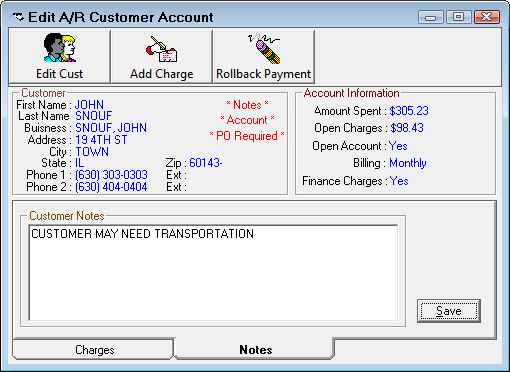Click phone number (630) 303-0303
This screenshot has height=372, width=510.
[111, 175]
